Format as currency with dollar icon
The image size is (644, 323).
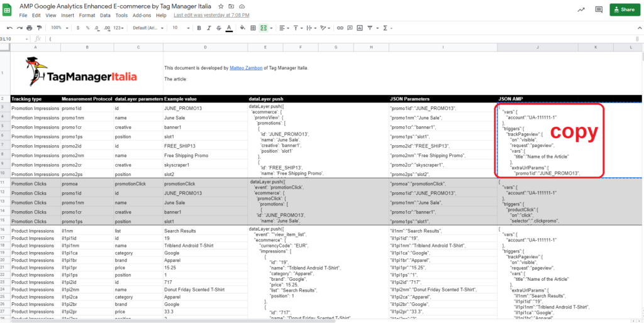[x=78, y=28]
